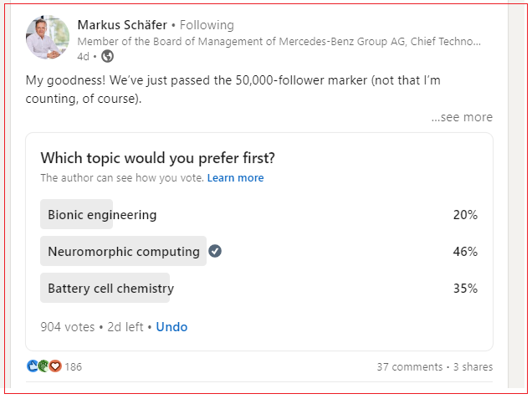Click the checkmark beside Neuromorphic computing

pos(215,251)
